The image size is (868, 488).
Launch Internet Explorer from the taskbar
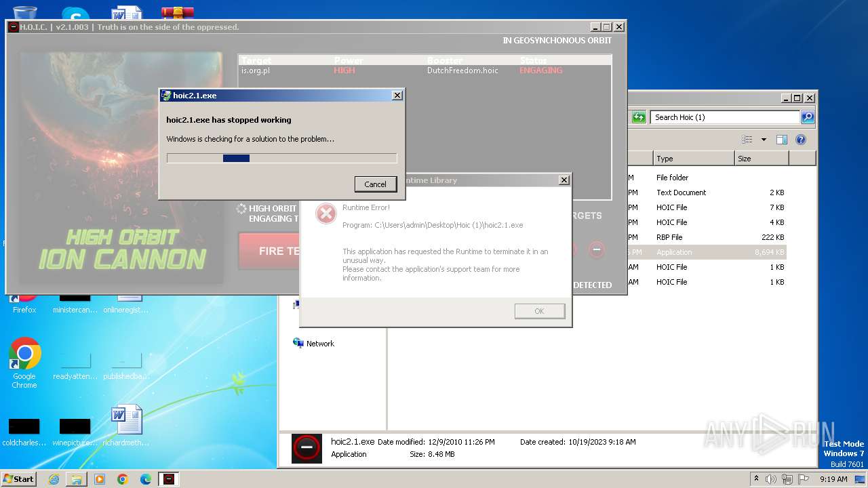pyautogui.click(x=54, y=479)
